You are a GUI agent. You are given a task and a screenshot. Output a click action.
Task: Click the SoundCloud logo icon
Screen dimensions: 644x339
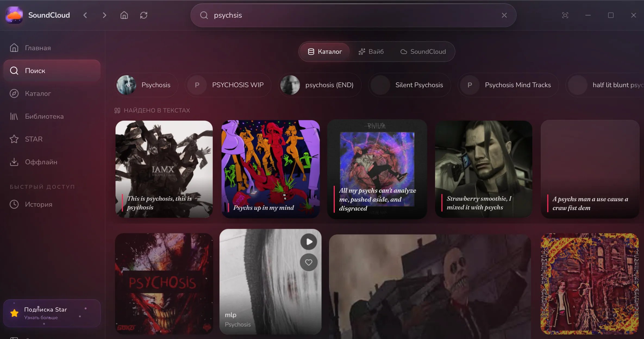click(14, 15)
